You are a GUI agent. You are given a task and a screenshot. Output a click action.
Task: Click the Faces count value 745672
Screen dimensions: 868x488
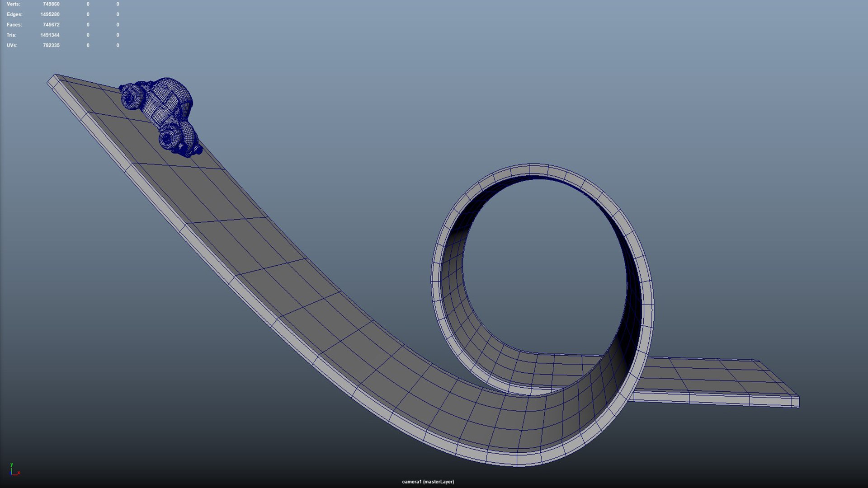coord(51,25)
